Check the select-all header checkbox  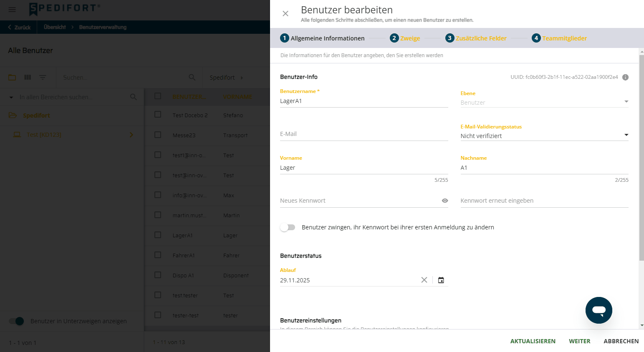point(158,96)
